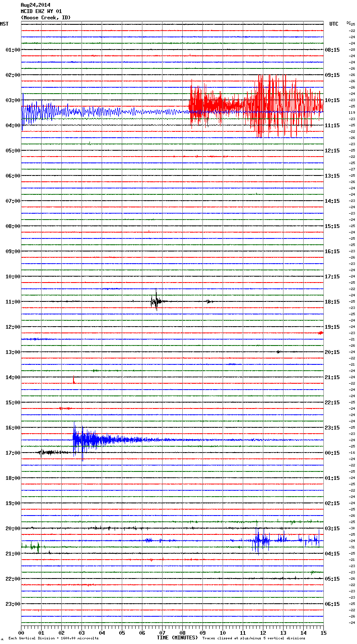Click the "06:15" UTC time label
This screenshot has height=644, width=357.
[332, 604]
